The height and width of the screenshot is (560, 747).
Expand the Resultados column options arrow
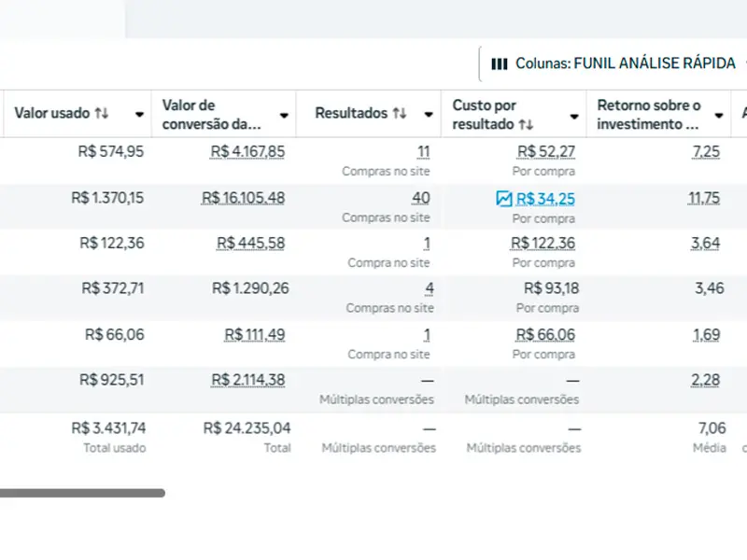[x=429, y=115]
